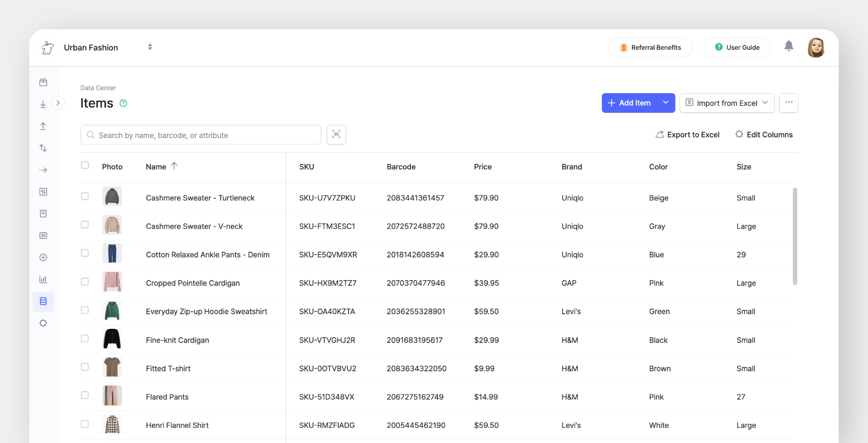The height and width of the screenshot is (443, 868).
Task: Expand the Add Item dropdown arrow
Action: pos(665,103)
